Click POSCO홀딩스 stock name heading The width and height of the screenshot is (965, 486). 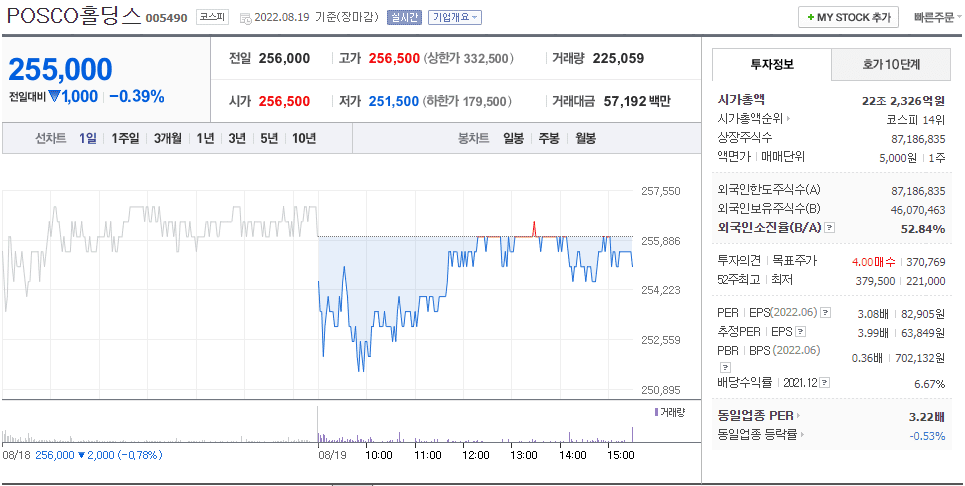click(x=74, y=16)
